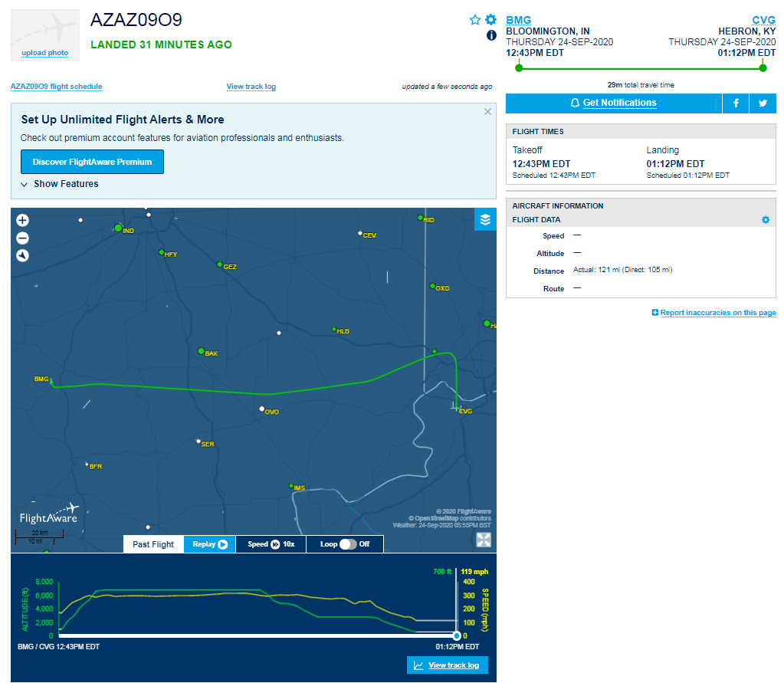Expand Show Features list
This screenshot has height=683, width=784.
[x=60, y=184]
